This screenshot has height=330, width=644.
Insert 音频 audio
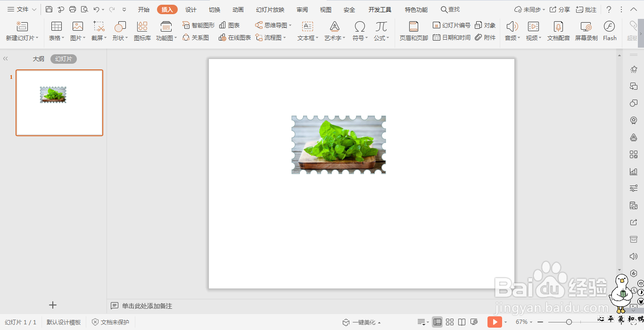point(512,31)
